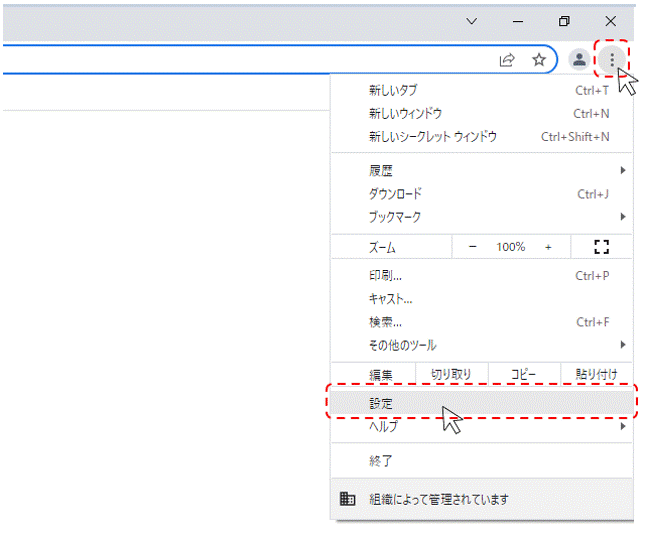This screenshot has width=647, height=535.
Task: Choose 印刷... menu item
Action: tap(482, 275)
